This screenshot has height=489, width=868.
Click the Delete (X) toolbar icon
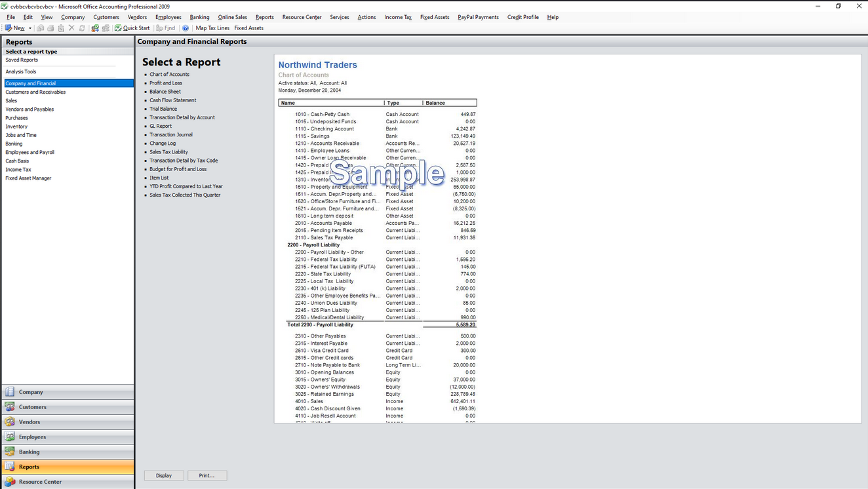(71, 28)
